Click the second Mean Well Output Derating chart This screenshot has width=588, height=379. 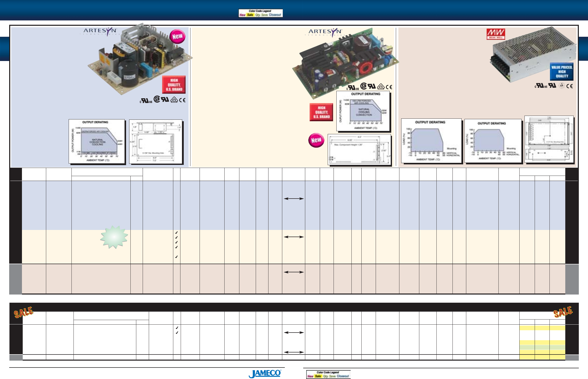tap(493, 141)
